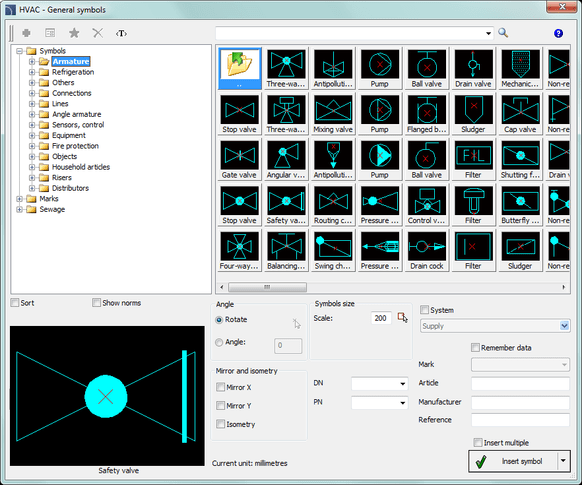Click the magnifying glass search icon
The image size is (582, 485).
click(503, 33)
